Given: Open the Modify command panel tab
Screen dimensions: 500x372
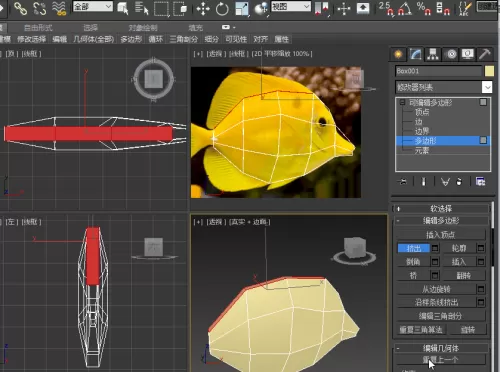Looking at the screenshot, I should click(x=415, y=54).
